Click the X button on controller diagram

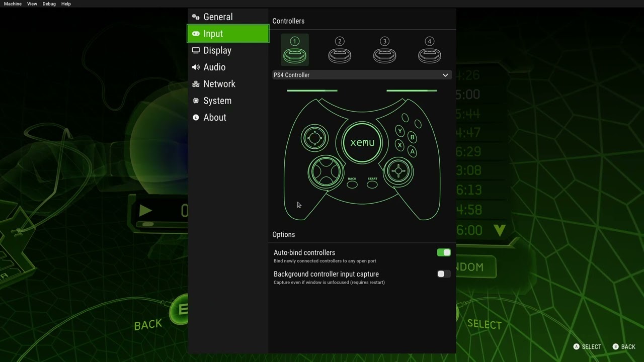[x=399, y=145]
